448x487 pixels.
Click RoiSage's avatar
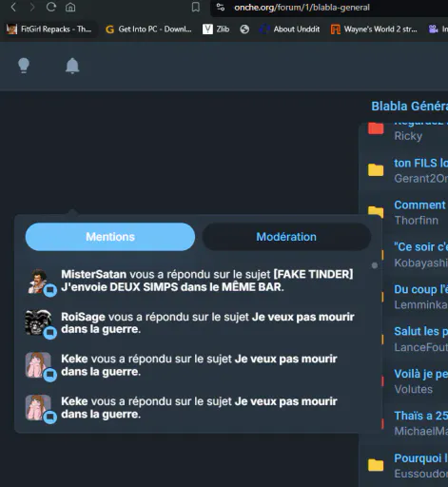pyautogui.click(x=38, y=322)
